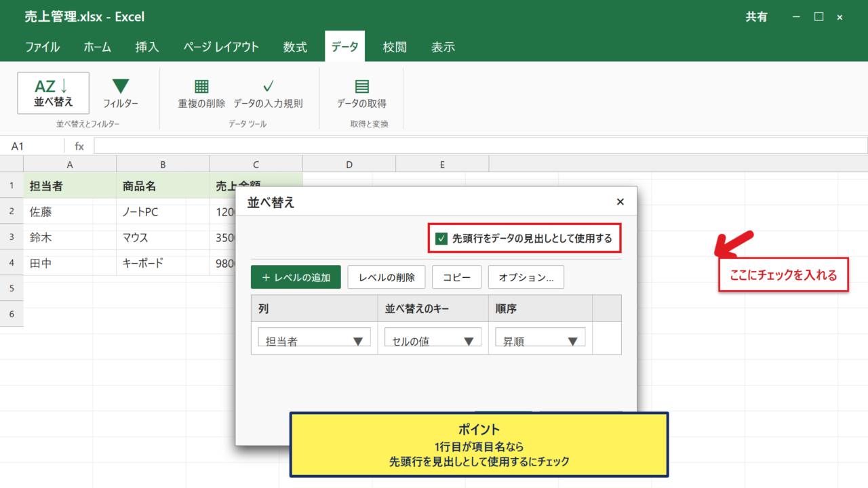The height and width of the screenshot is (488, 868).
Task: Select row 1 header
Action: pyautogui.click(x=12, y=185)
